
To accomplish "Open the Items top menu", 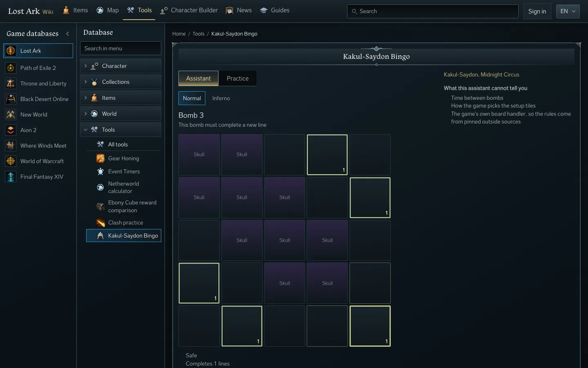I will [x=76, y=10].
